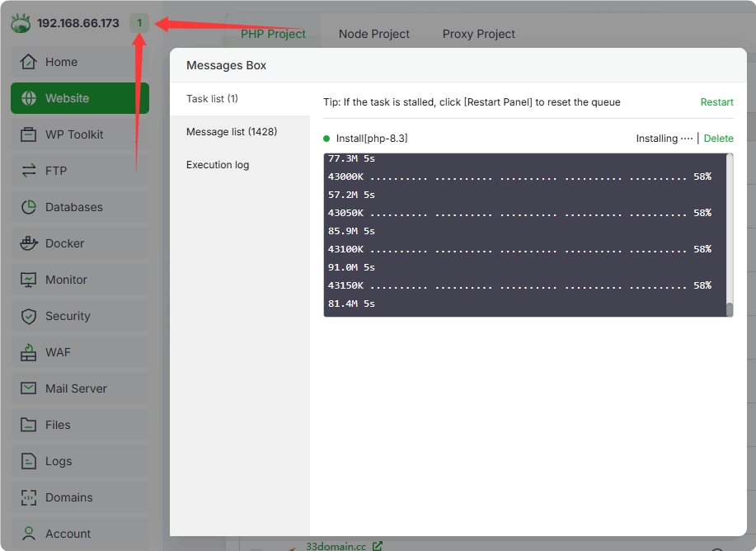The image size is (756, 551).
Task: Click the Monitor screen icon
Action: click(x=29, y=280)
